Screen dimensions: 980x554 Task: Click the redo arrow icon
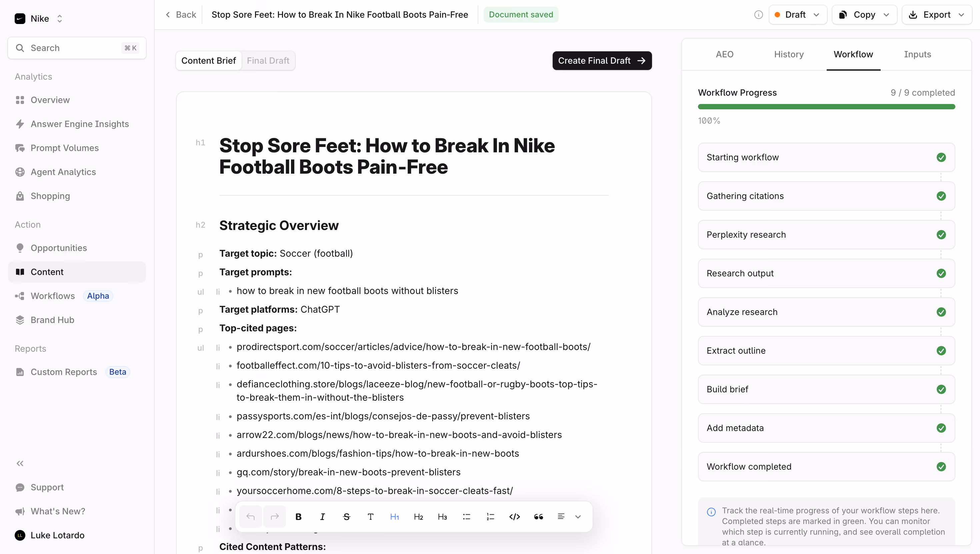274,516
